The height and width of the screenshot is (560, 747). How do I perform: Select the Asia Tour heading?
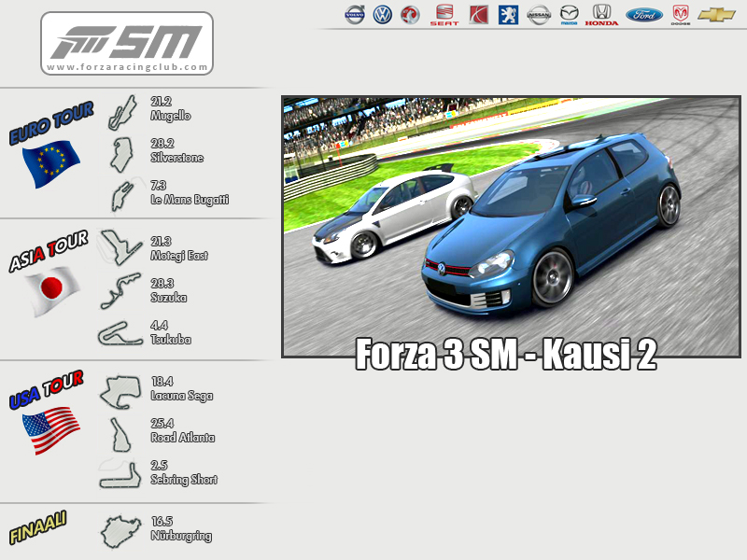pos(49,252)
